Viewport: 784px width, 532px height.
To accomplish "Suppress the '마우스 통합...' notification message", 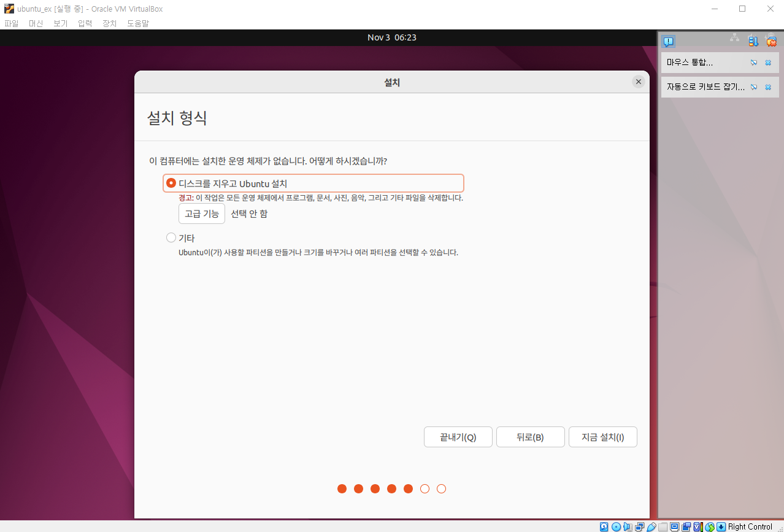I will coord(754,63).
